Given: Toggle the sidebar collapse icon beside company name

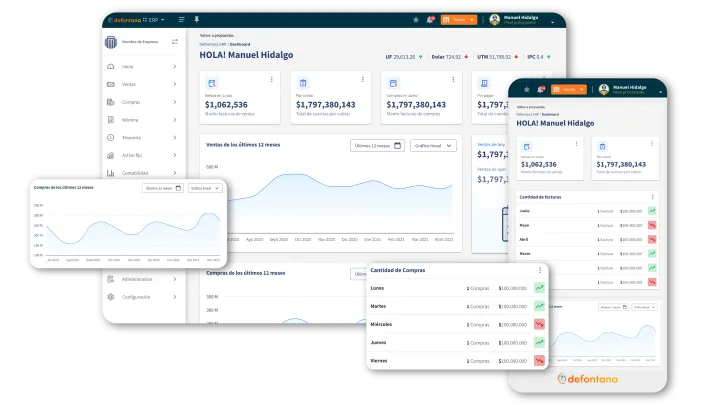Looking at the screenshot, I should [x=174, y=42].
